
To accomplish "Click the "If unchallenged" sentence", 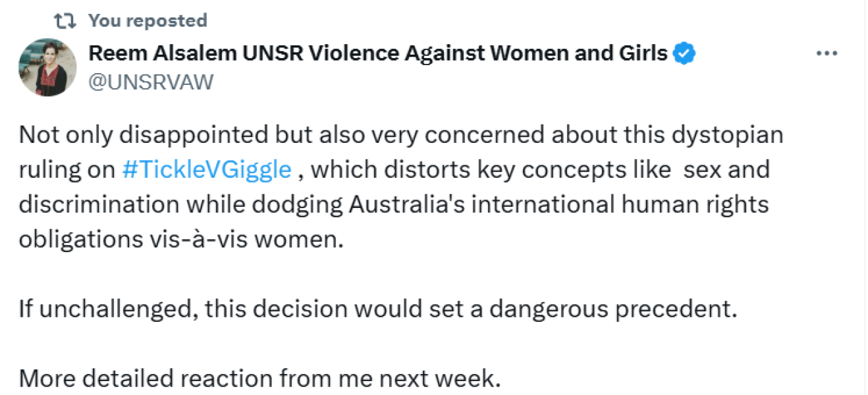I will 377,308.
